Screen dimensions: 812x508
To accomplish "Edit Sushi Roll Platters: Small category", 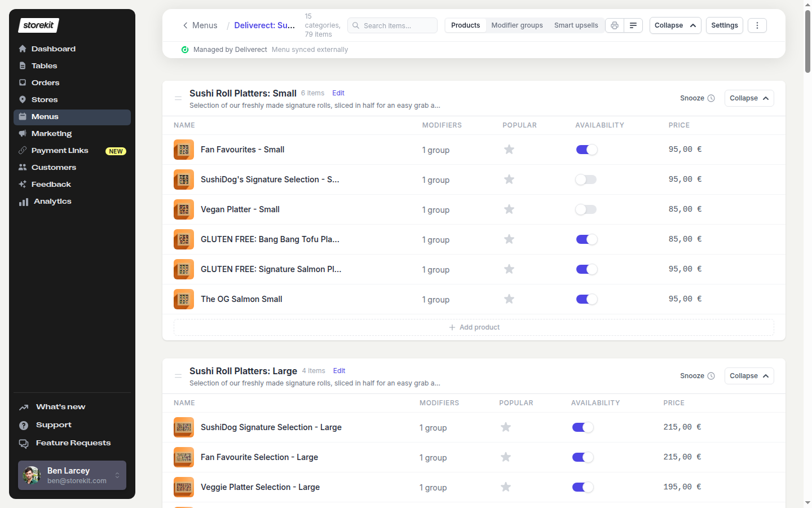I will [338, 93].
